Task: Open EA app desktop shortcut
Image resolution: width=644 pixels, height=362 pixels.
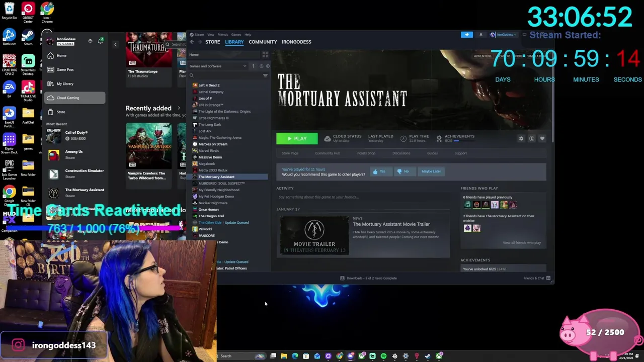Action: (x=9, y=89)
